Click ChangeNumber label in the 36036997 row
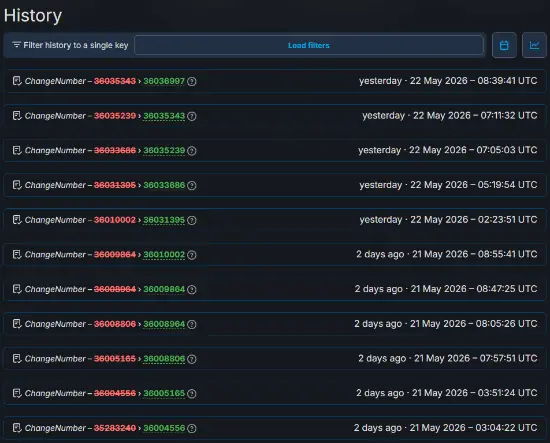This screenshot has height=443, width=550. (55, 81)
